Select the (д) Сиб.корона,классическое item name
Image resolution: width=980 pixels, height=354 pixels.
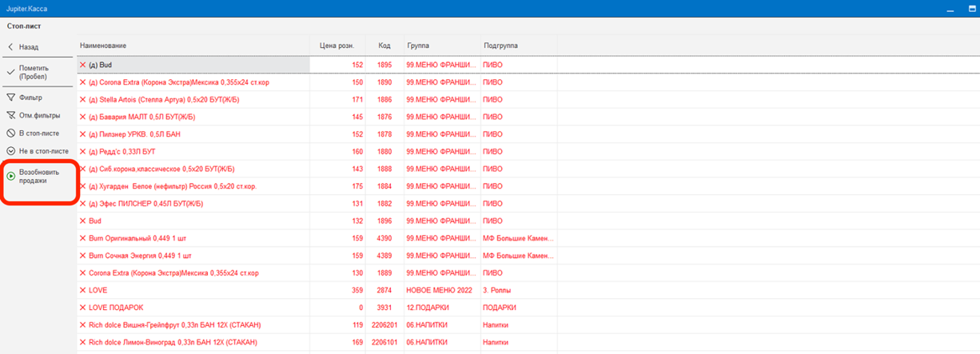(x=161, y=169)
